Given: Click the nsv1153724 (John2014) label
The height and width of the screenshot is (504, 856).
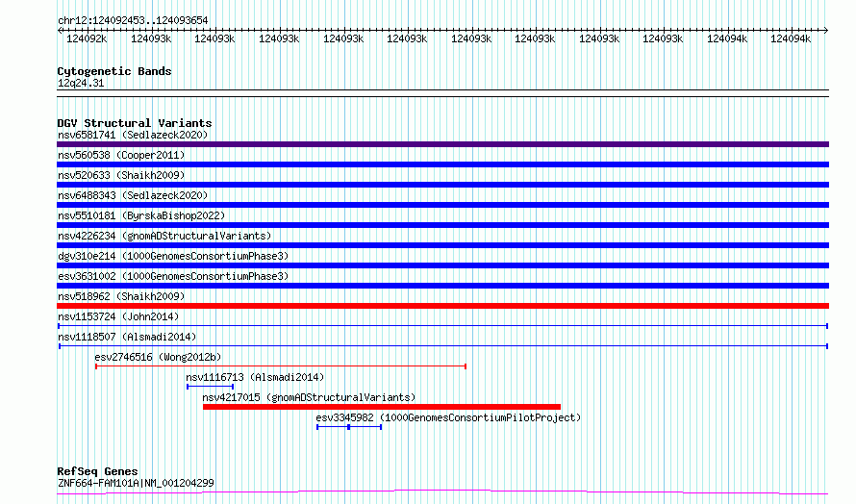Looking at the screenshot, I should pos(118,316).
